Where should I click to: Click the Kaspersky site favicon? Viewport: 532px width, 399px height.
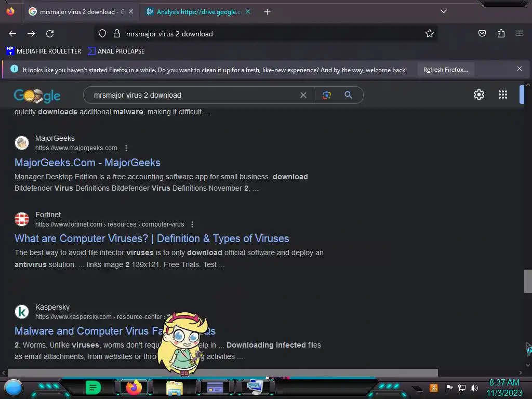[x=22, y=312]
